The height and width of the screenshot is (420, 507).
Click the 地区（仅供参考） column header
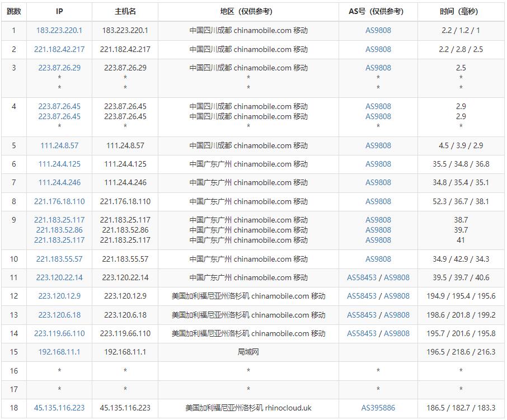point(248,12)
